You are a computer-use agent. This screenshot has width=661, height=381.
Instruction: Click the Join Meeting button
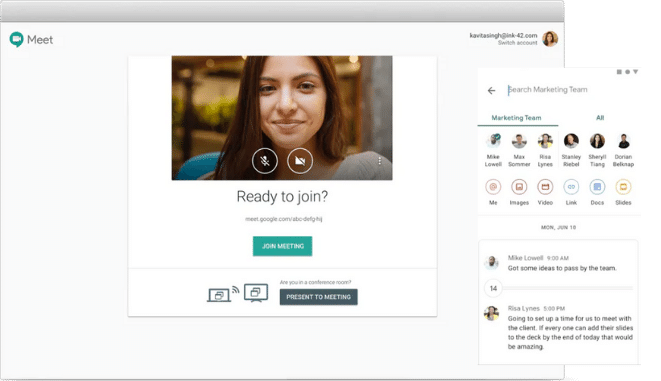click(282, 246)
